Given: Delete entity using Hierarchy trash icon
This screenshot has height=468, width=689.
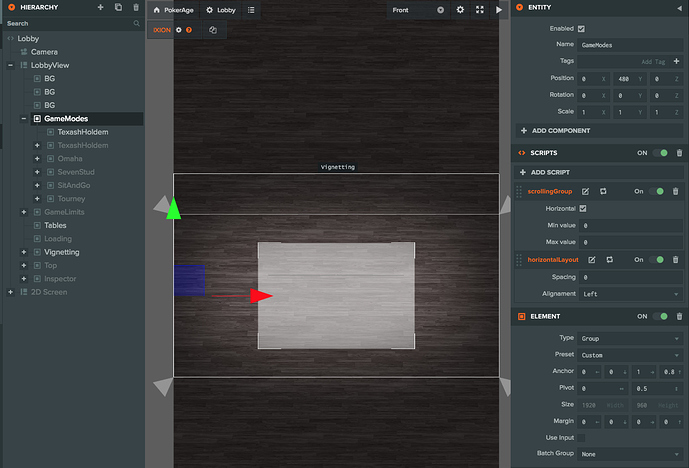Looking at the screenshot, I should coord(136,8).
